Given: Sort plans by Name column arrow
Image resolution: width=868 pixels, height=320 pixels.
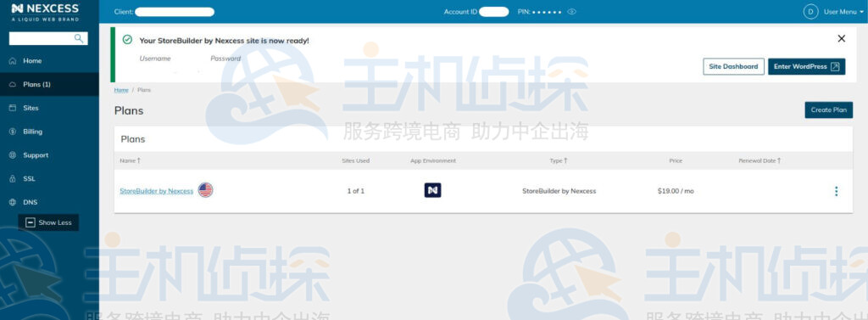Looking at the screenshot, I should click(x=139, y=160).
